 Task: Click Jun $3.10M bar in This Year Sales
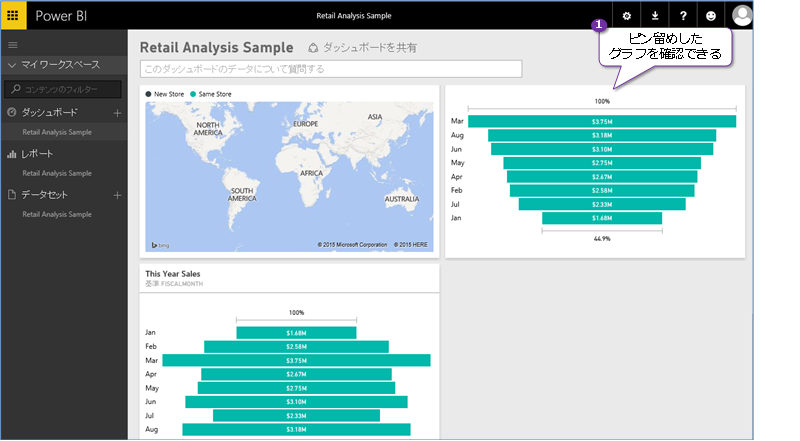coord(296,402)
